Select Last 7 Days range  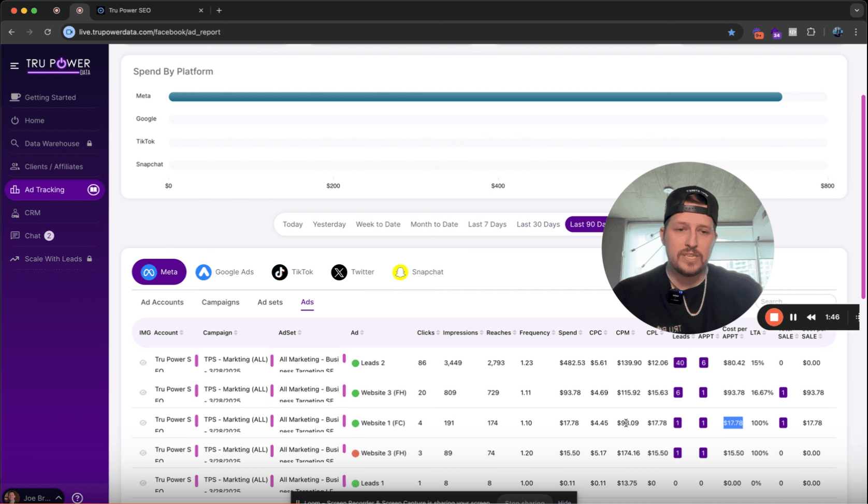coord(487,224)
